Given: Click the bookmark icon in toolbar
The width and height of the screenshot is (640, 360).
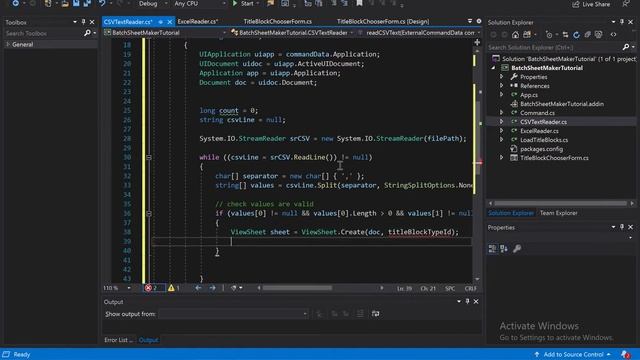Looking at the screenshot, I should [x=359, y=3].
